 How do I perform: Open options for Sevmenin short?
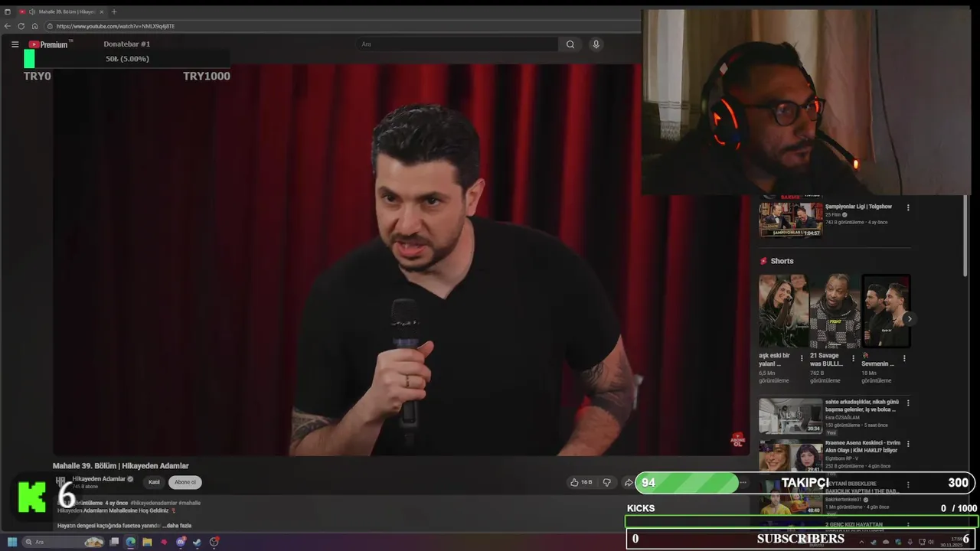[904, 358]
